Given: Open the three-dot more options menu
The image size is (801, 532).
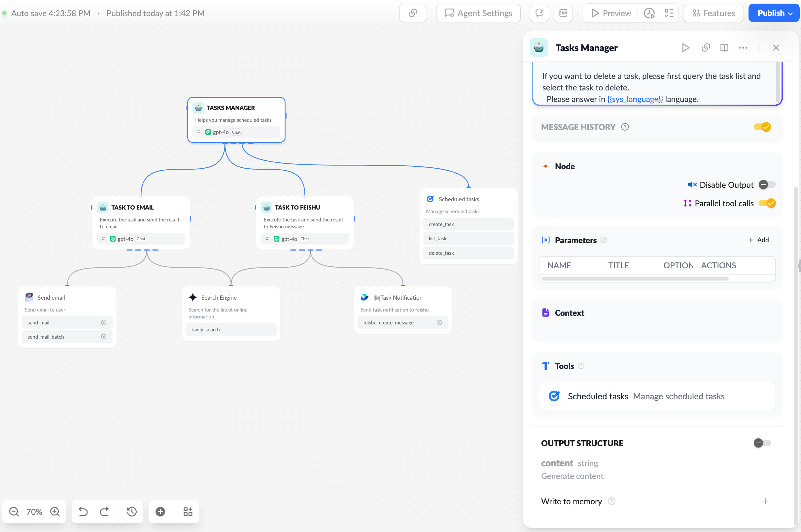Looking at the screenshot, I should [x=743, y=48].
